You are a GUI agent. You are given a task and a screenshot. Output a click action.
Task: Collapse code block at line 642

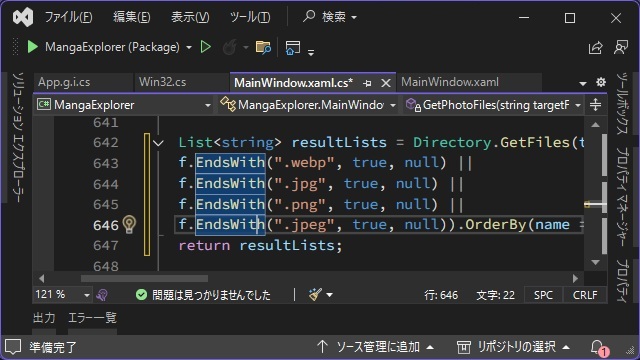tap(158, 143)
